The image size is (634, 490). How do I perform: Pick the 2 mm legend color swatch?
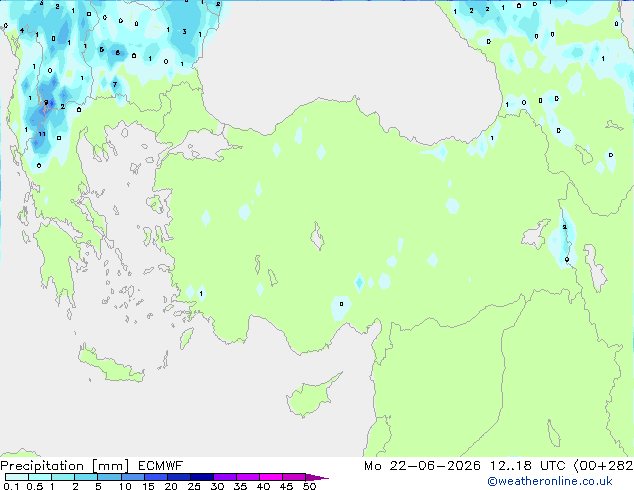86,477
